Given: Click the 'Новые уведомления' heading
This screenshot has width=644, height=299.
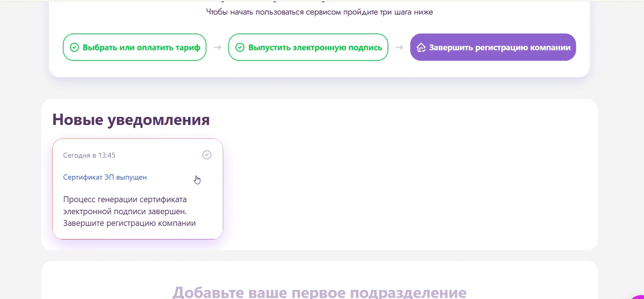Looking at the screenshot, I should coord(131,120).
